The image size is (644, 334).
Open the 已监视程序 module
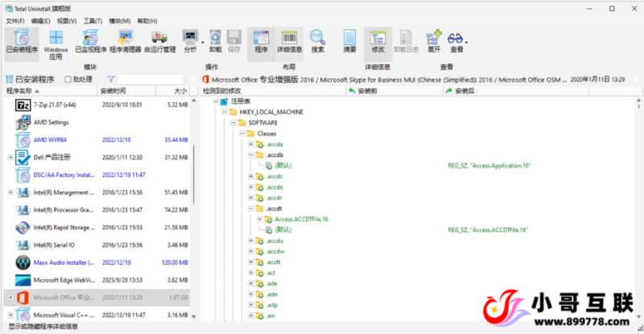(x=91, y=42)
